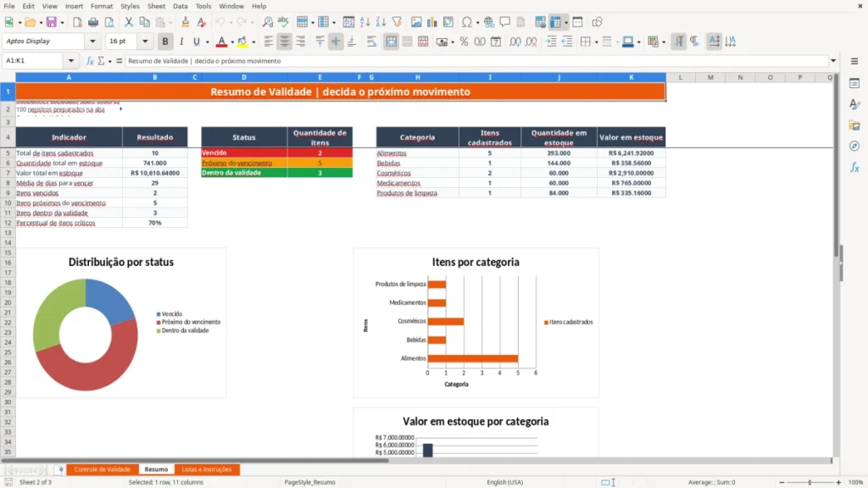The image size is (868, 488).
Task: Switch to Listas e Instruções sheet tab
Action: (x=207, y=469)
